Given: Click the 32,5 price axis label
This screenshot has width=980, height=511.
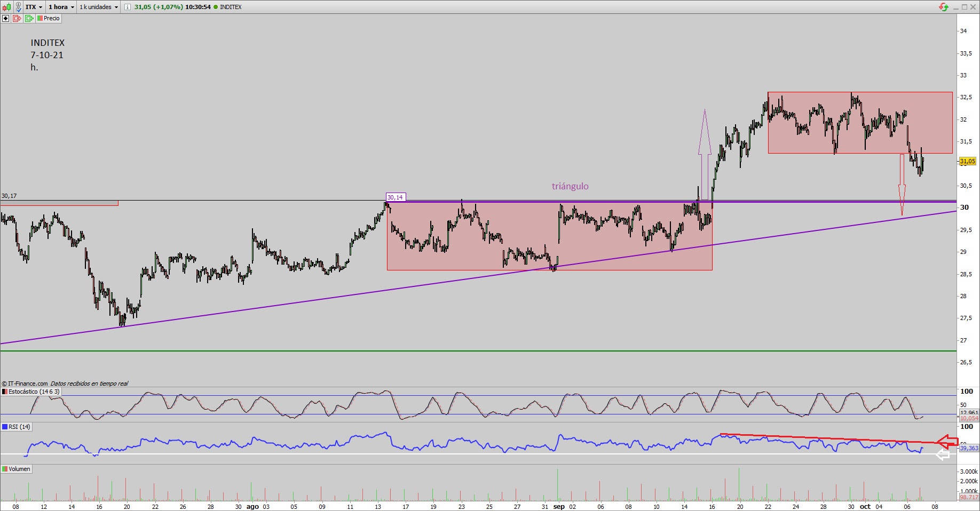Looking at the screenshot, I should click(966, 98).
